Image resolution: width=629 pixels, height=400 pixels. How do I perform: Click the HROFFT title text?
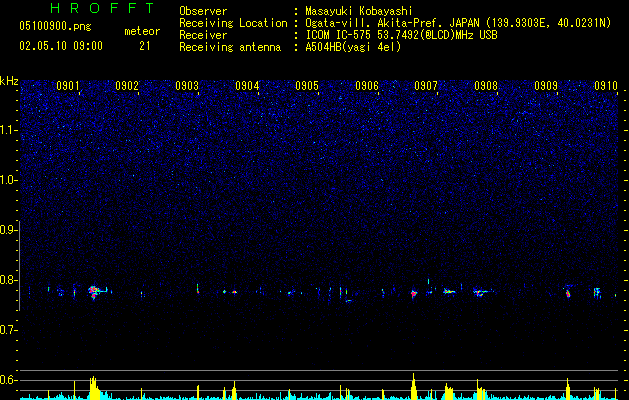pos(103,8)
